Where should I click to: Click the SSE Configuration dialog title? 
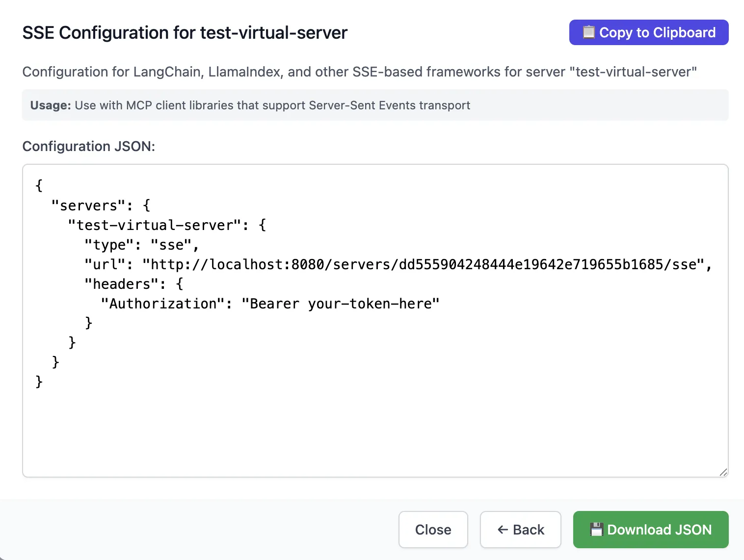185,33
